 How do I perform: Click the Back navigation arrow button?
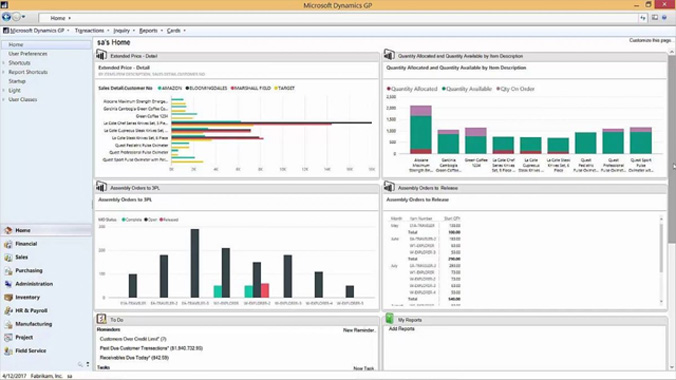[x=6, y=17]
